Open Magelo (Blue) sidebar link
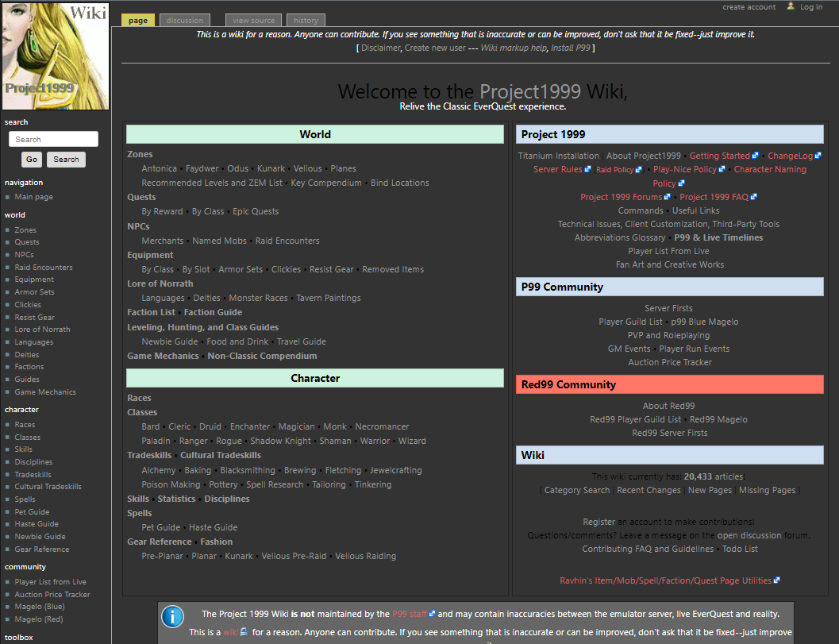Image resolution: width=839 pixels, height=644 pixels. tap(39, 607)
